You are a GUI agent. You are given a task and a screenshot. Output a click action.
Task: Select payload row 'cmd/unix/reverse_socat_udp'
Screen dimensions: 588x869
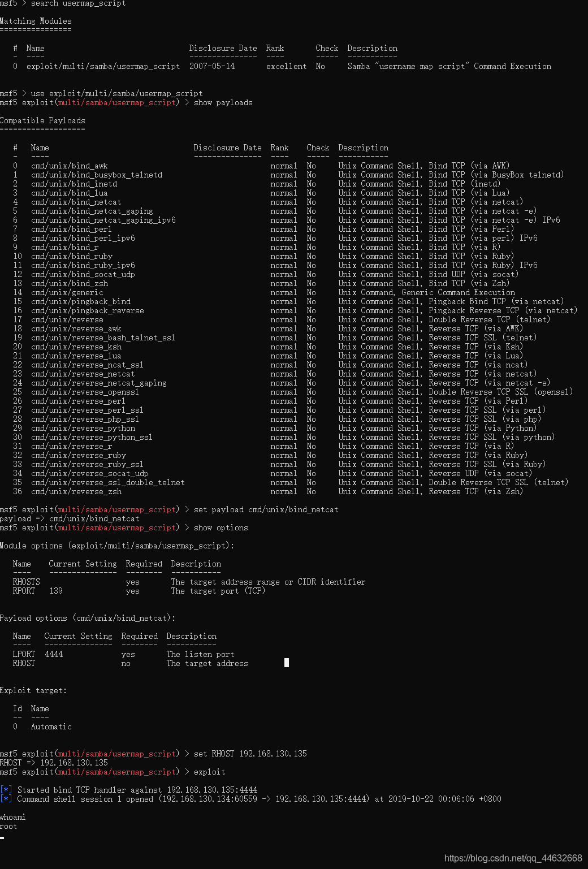coord(273,473)
